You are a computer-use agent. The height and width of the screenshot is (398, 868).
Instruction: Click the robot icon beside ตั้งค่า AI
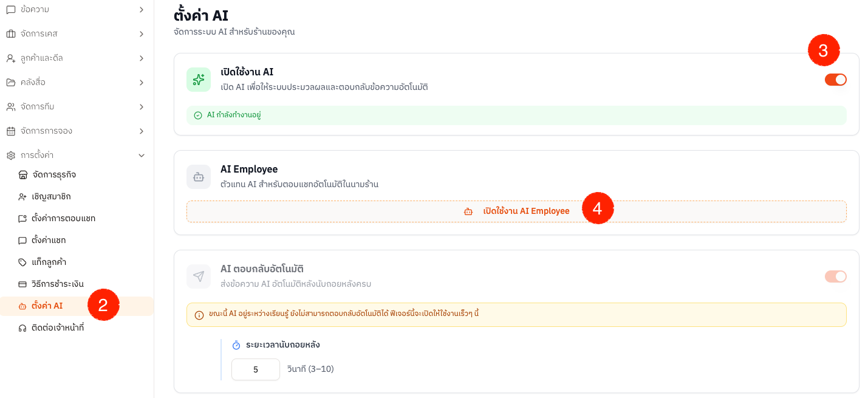(x=23, y=306)
